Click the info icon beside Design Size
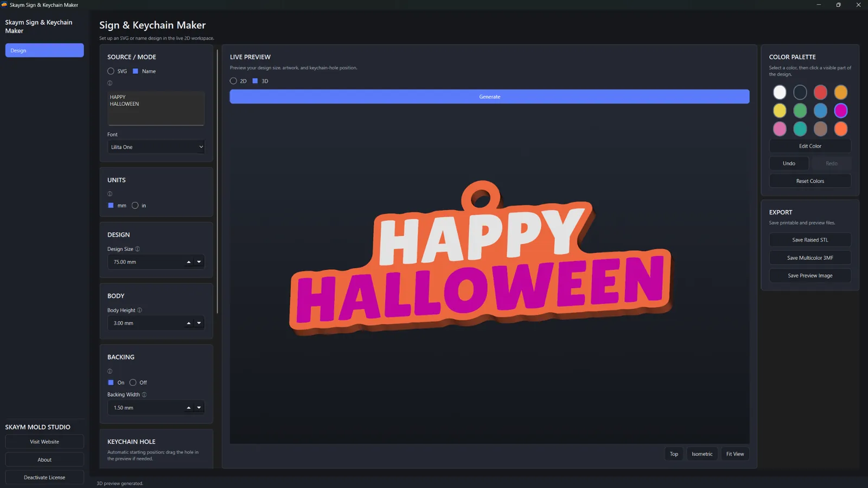This screenshot has width=868, height=488. 137,249
